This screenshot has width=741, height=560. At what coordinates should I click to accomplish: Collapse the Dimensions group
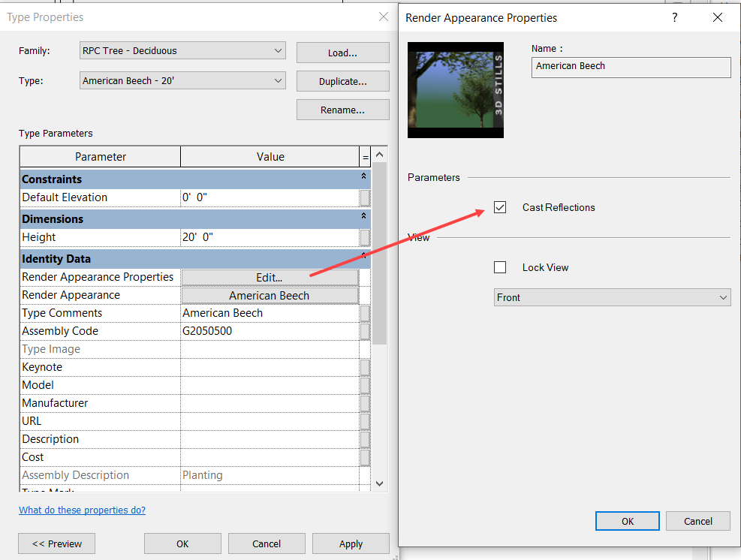click(x=363, y=216)
